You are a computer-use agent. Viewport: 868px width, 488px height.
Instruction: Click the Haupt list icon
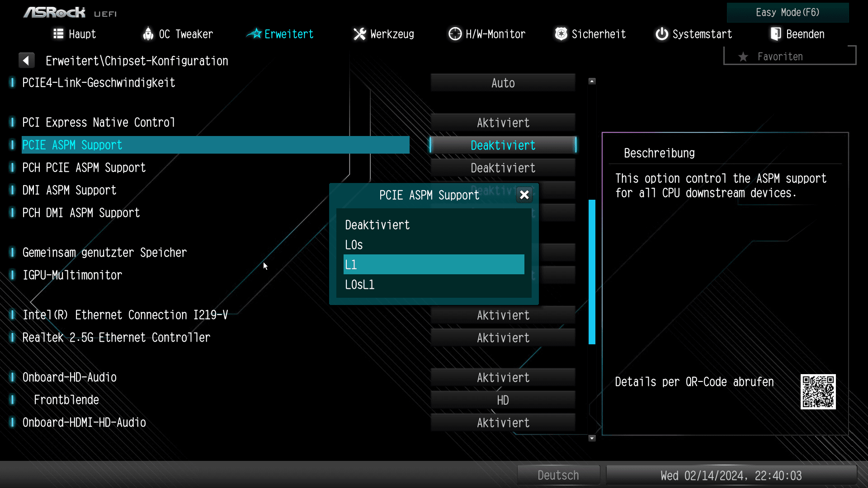click(58, 34)
